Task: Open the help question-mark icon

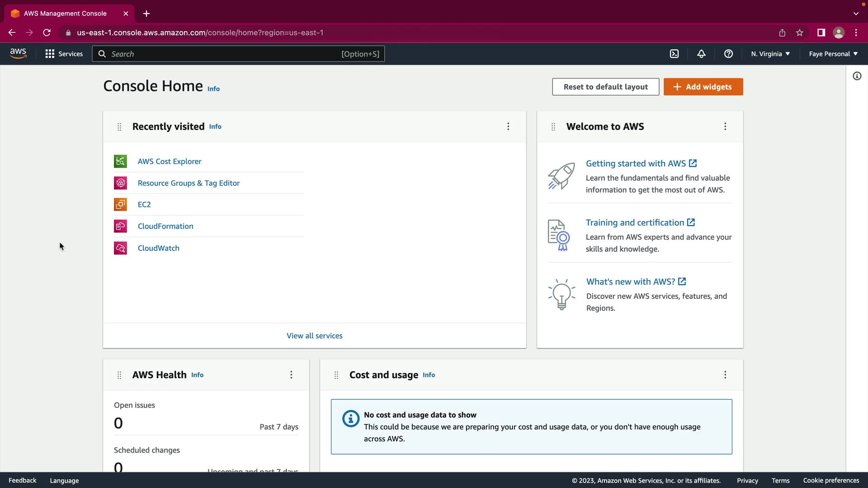Action: [x=728, y=54]
